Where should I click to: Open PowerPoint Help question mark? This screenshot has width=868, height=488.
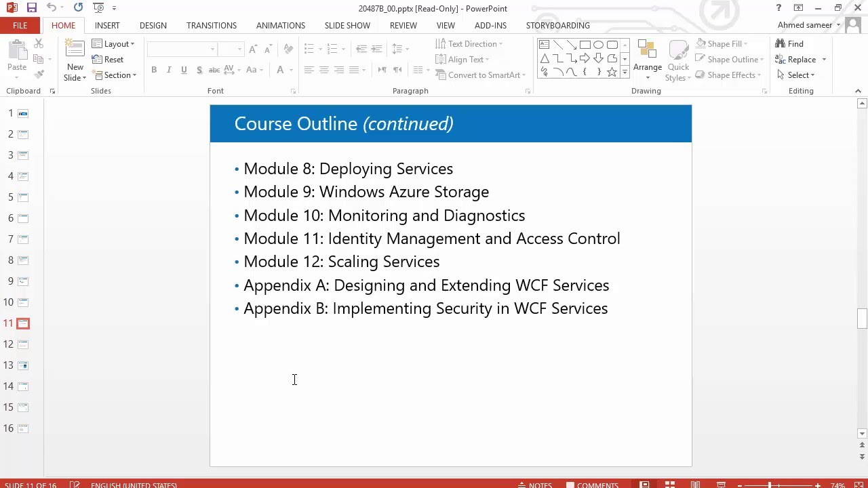pos(778,8)
